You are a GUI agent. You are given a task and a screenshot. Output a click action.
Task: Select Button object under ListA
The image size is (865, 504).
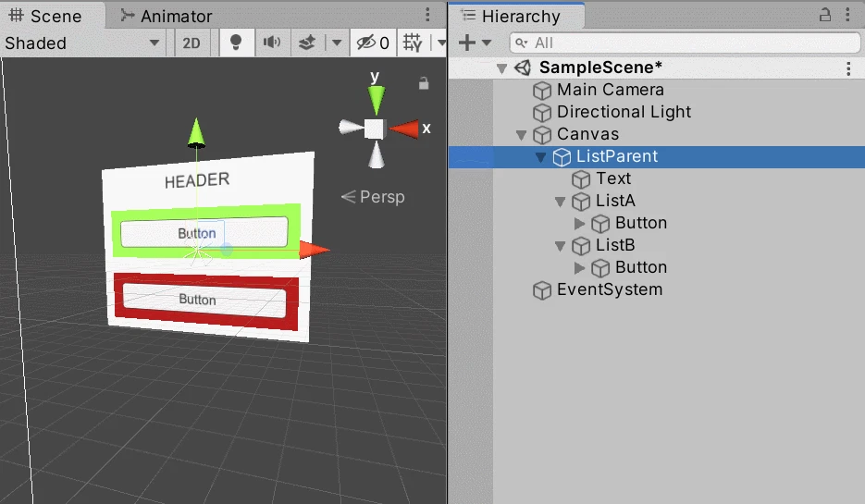641,223
